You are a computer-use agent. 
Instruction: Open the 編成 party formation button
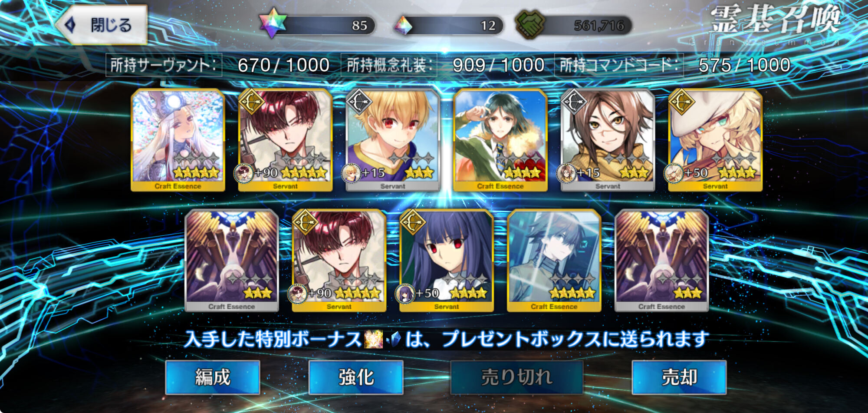click(x=212, y=377)
